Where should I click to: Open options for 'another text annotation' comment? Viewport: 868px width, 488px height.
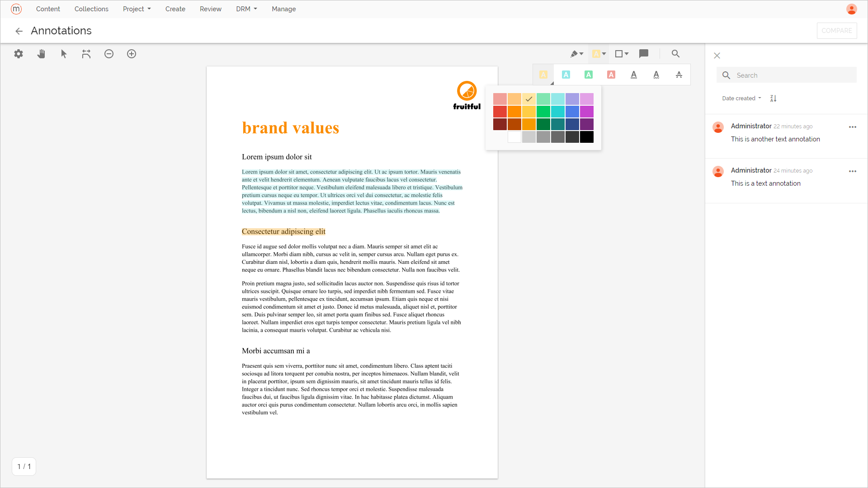(x=853, y=127)
